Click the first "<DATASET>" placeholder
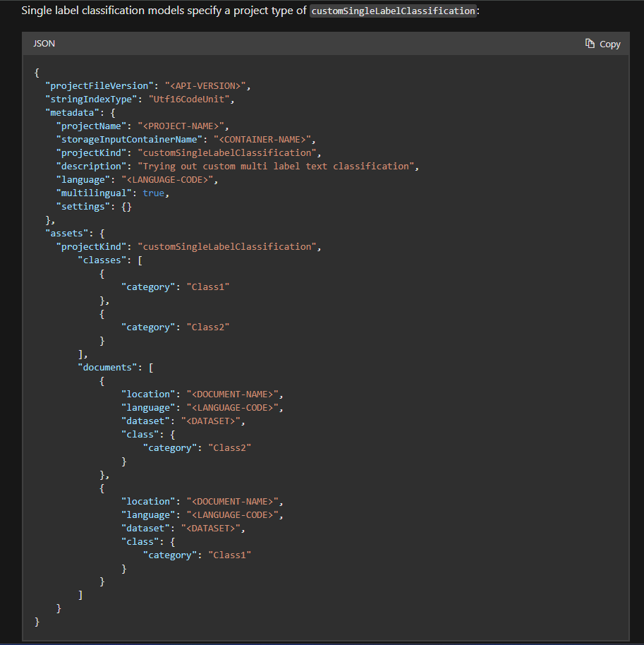 (x=211, y=421)
